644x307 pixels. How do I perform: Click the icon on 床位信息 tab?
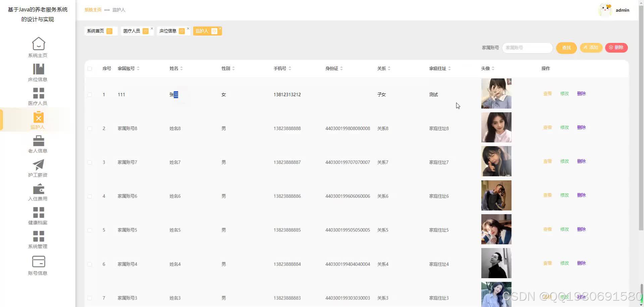182,31
